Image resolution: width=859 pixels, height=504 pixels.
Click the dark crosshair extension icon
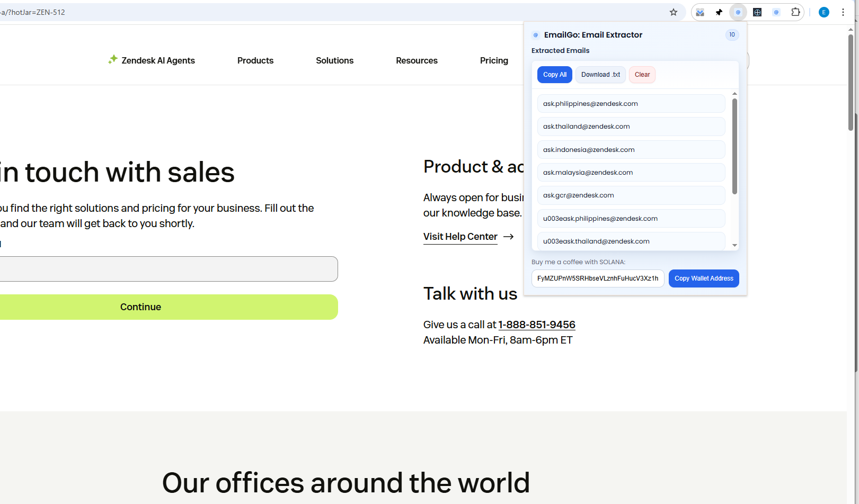pyautogui.click(x=757, y=12)
